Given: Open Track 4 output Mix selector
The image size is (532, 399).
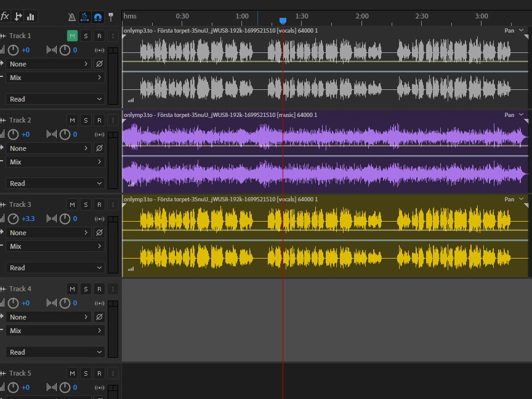Looking at the screenshot, I should pyautogui.click(x=55, y=331).
